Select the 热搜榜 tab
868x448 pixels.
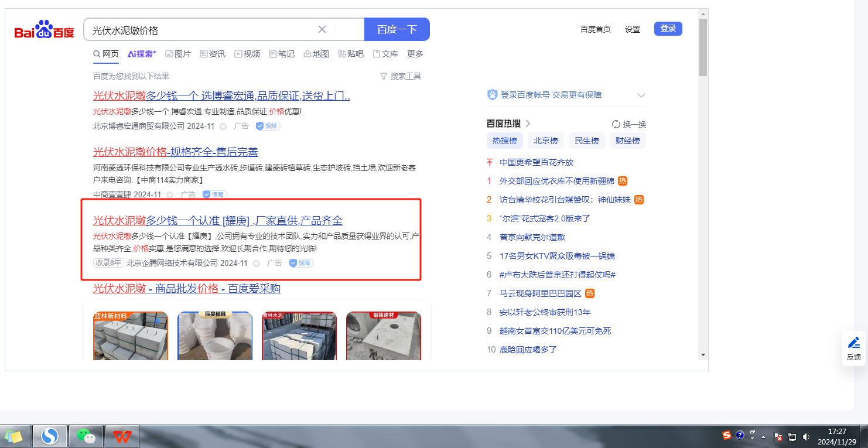(505, 141)
